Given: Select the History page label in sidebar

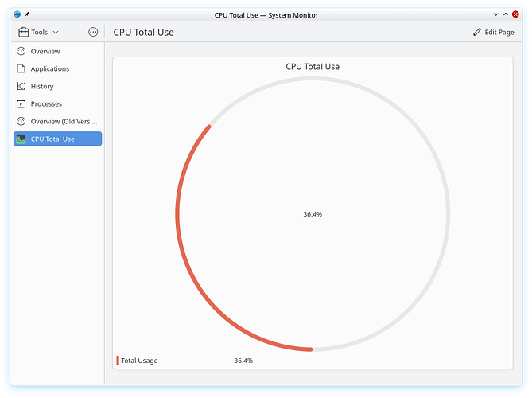Looking at the screenshot, I should coord(42,86).
